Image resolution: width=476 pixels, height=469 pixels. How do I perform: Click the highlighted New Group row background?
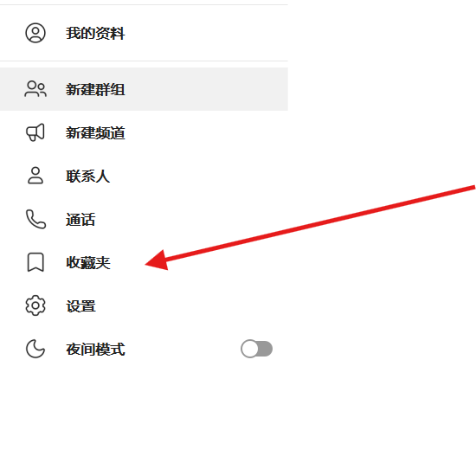pyautogui.click(x=144, y=89)
